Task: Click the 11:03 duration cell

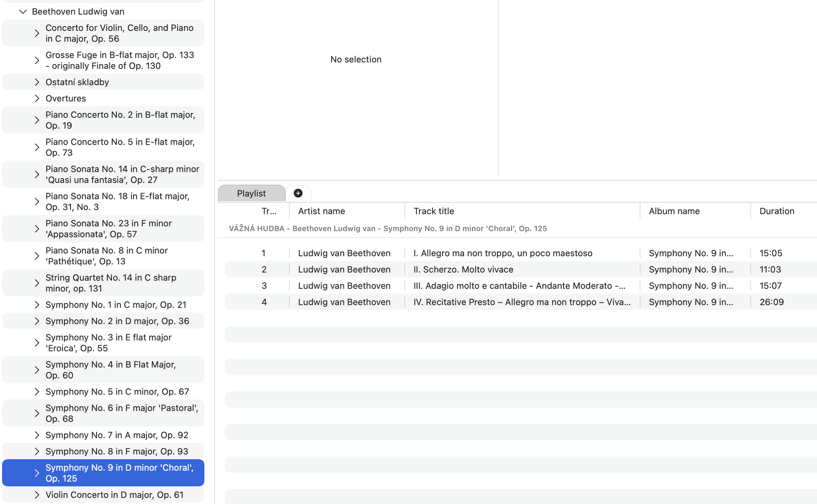Action: coord(770,269)
